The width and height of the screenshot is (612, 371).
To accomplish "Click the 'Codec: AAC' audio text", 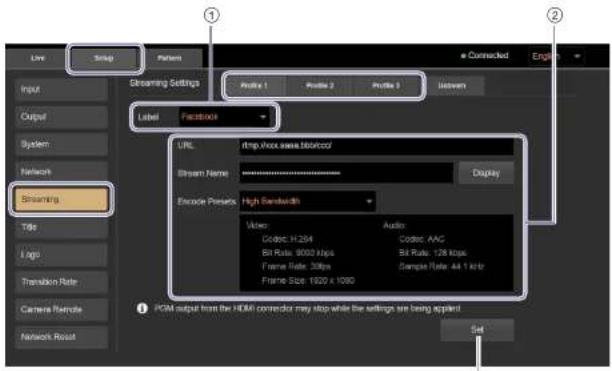I will click(422, 239).
